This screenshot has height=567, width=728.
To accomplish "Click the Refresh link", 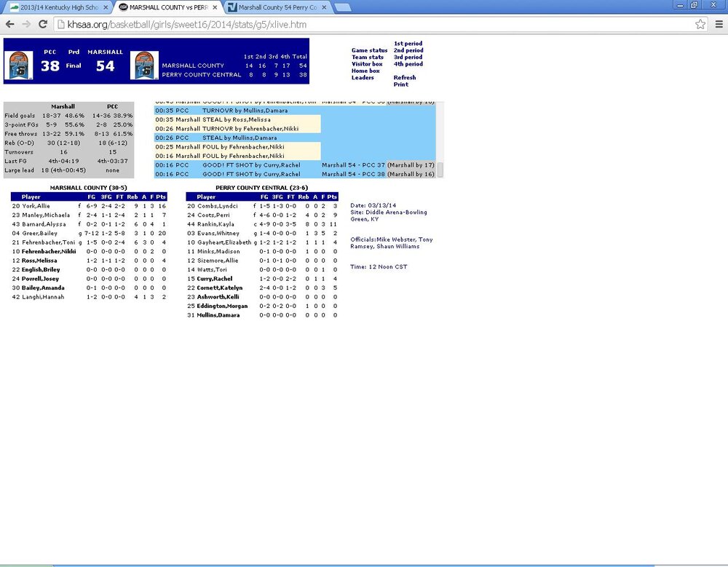I will [405, 78].
